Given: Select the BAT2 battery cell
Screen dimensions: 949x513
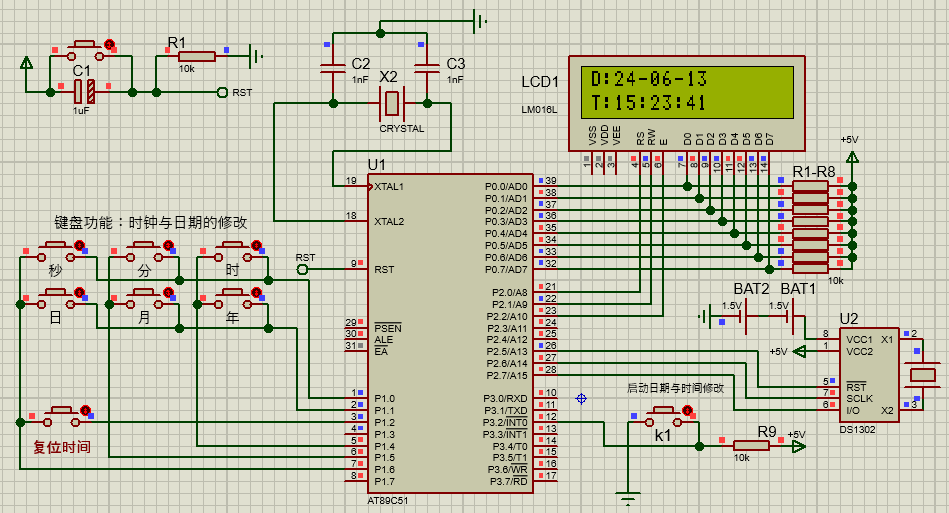Looking at the screenshot, I should tap(741, 316).
